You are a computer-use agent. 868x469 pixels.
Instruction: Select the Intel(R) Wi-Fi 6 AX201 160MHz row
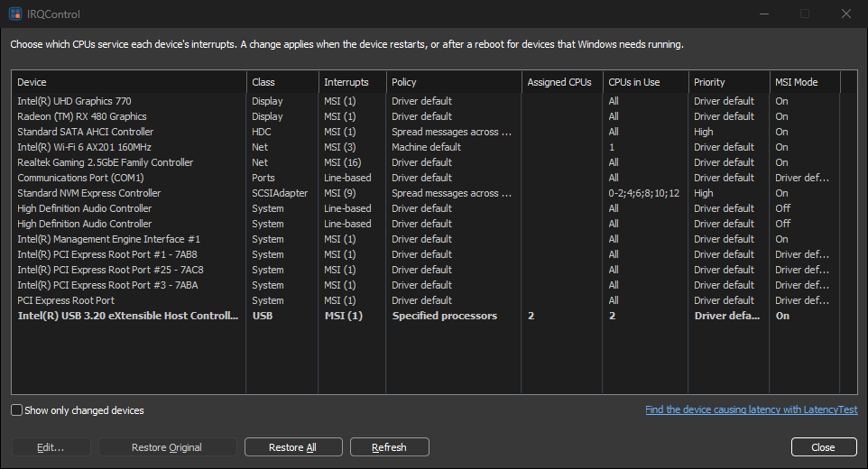(x=425, y=147)
